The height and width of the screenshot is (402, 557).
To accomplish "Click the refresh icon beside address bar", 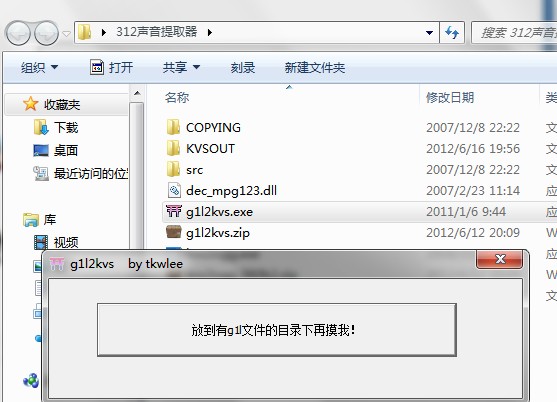I will click(x=452, y=33).
